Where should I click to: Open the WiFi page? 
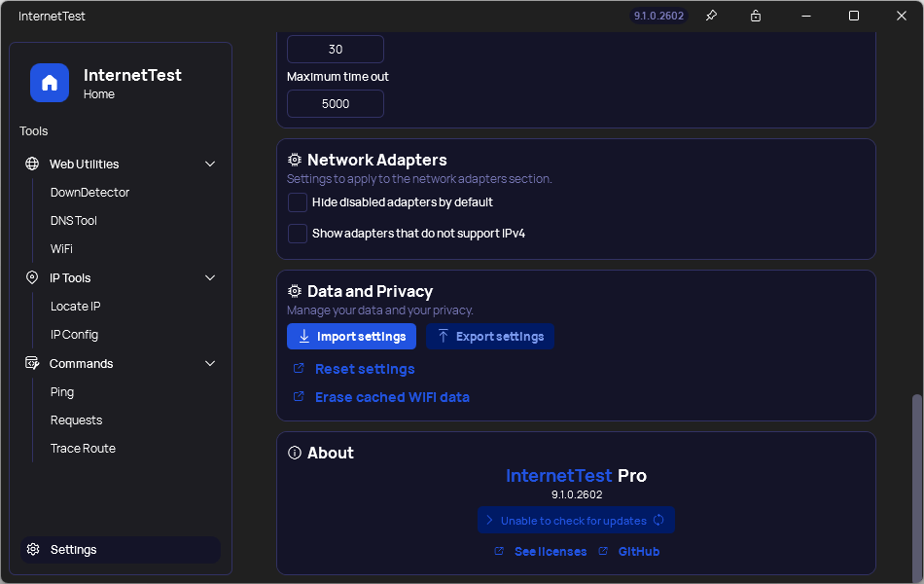click(x=61, y=249)
